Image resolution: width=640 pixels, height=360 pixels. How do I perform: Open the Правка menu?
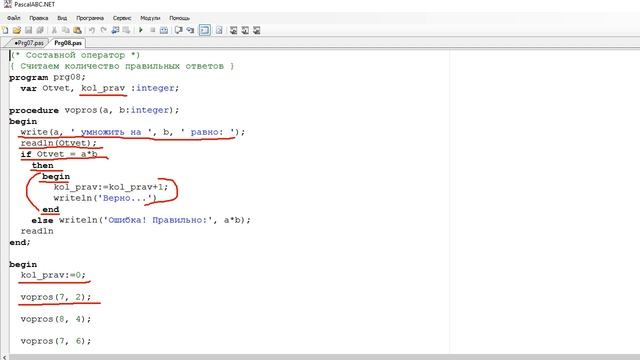click(38, 18)
